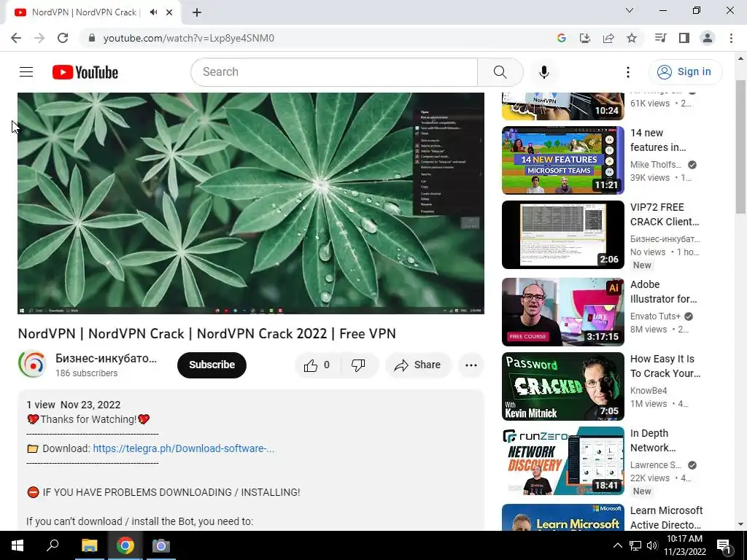The image size is (747, 560).
Task: Open tab search chevron
Action: [x=630, y=10]
